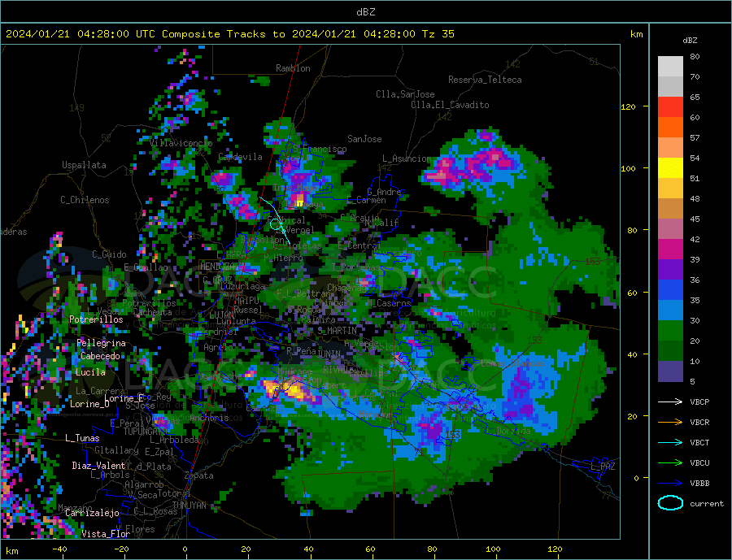Click the VBCR legend label
The width and height of the screenshot is (732, 560).
699,423
